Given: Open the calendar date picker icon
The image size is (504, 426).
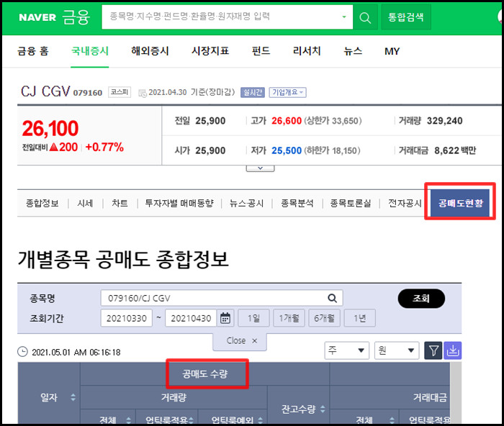Looking at the screenshot, I should point(225,318).
